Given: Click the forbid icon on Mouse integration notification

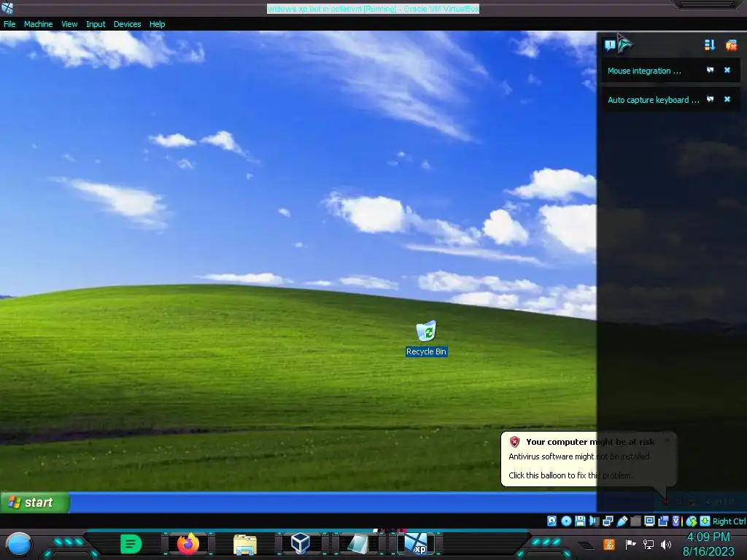Looking at the screenshot, I should point(711,70).
